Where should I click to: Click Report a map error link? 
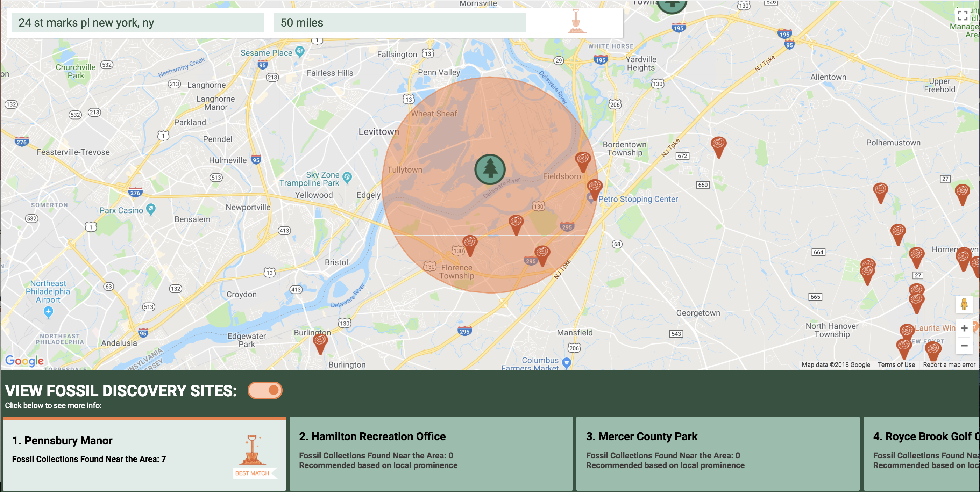click(x=949, y=364)
